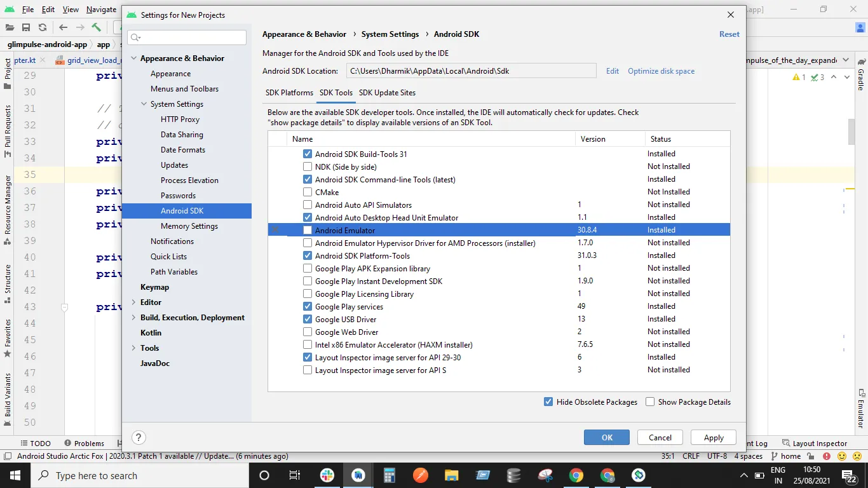This screenshot has height=488, width=868.
Task: Click the Forward navigation arrow icon
Action: point(80,27)
